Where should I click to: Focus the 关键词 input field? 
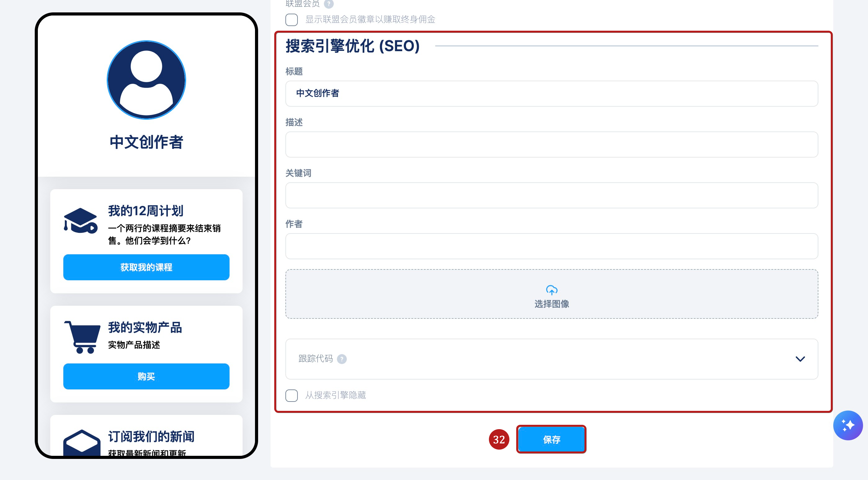click(551, 195)
